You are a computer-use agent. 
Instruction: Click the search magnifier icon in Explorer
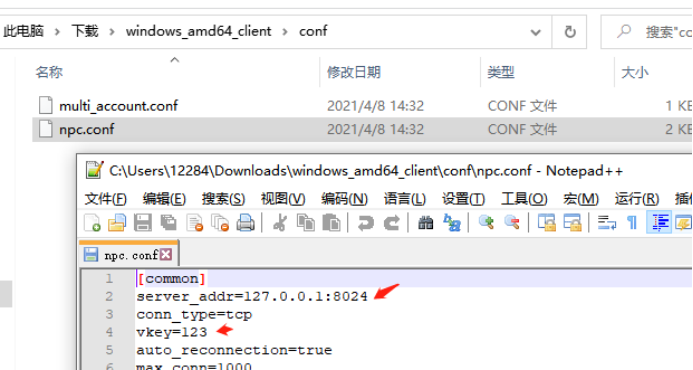(624, 31)
